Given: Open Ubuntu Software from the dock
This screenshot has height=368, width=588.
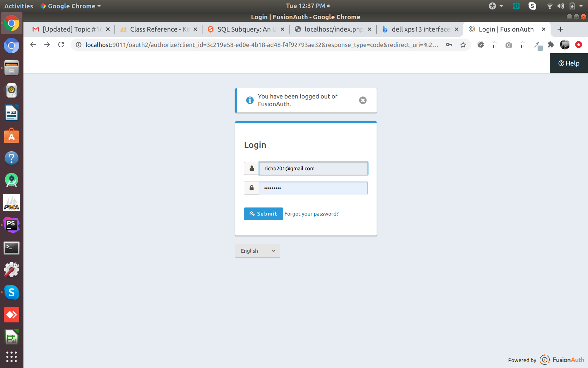Looking at the screenshot, I should click(x=12, y=136).
